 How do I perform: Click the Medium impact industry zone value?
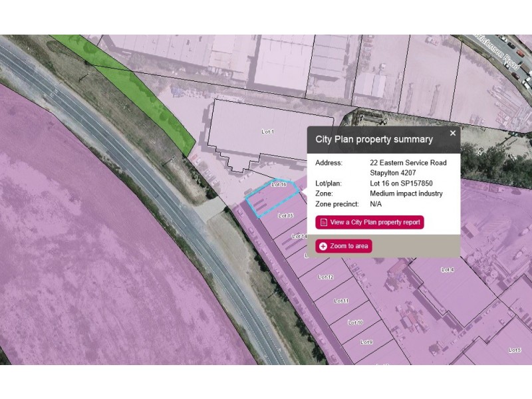(406, 194)
